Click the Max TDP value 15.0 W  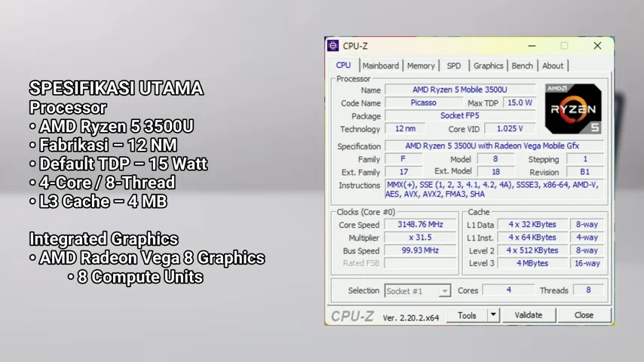[x=520, y=103]
